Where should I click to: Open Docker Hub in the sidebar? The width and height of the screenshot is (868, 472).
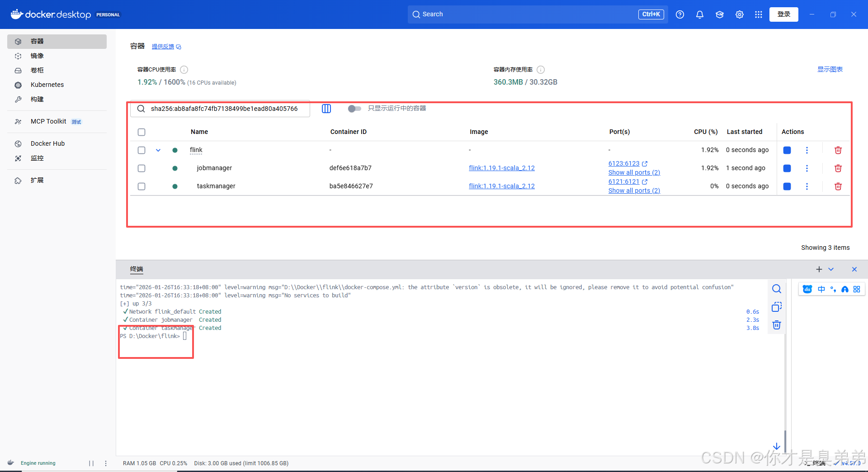57,143
